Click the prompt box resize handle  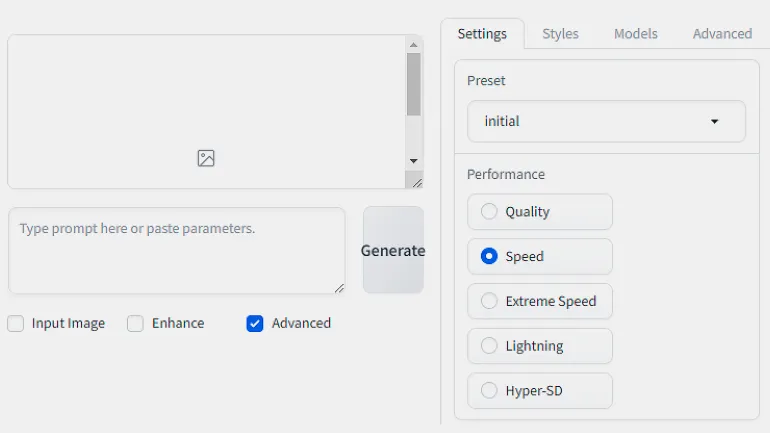339,288
